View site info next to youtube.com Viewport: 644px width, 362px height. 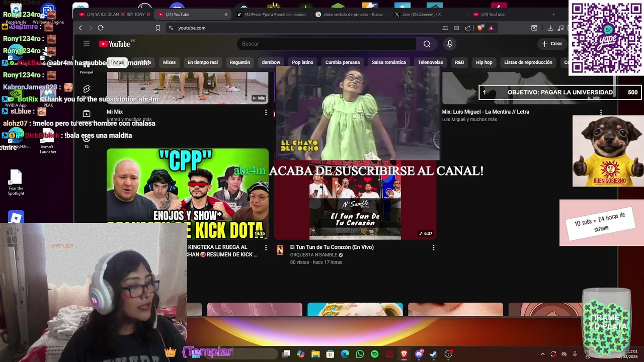tap(171, 28)
